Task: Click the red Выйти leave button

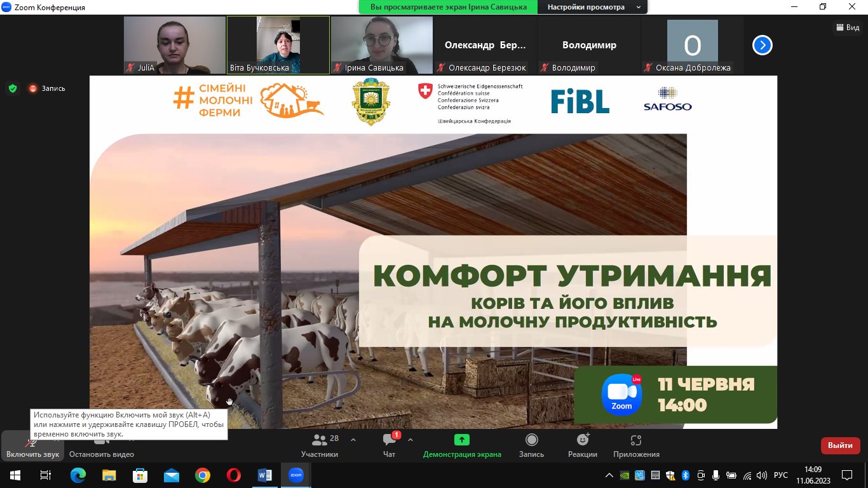Action: pos(840,445)
